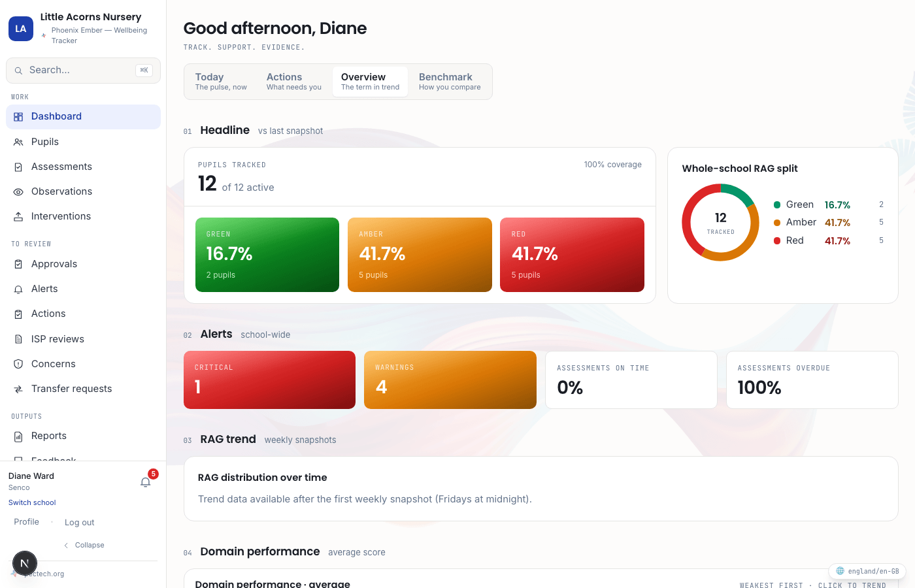Click the Assessments clipboard icon
Image resolution: width=915 pixels, height=588 pixels.
click(x=18, y=167)
